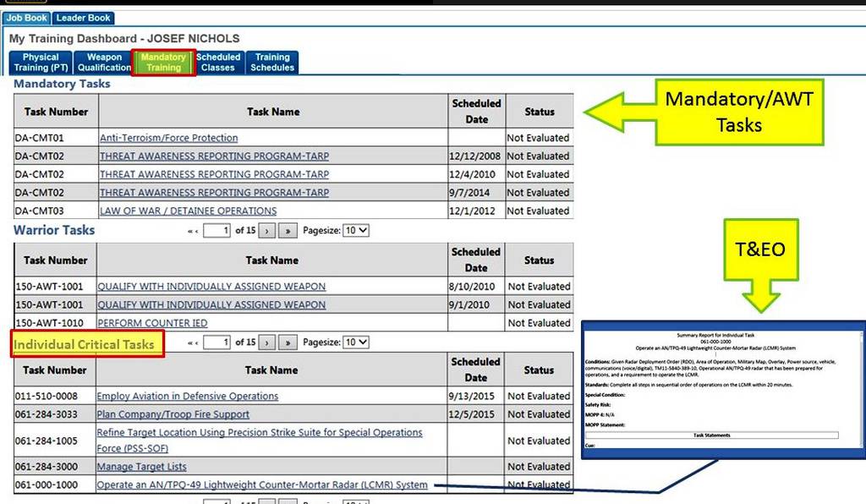The image size is (866, 504).
Task: Click Not Evaluated status for Manage Target Lists row
Action: point(539,467)
